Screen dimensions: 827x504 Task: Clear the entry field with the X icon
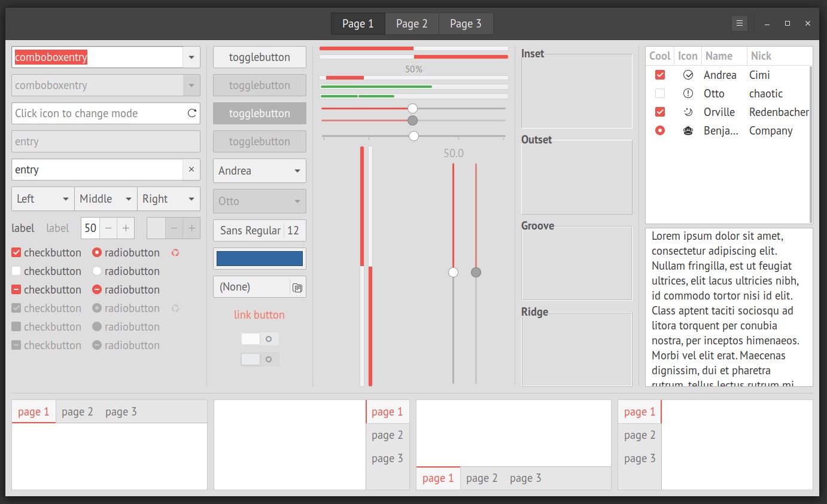pos(191,169)
